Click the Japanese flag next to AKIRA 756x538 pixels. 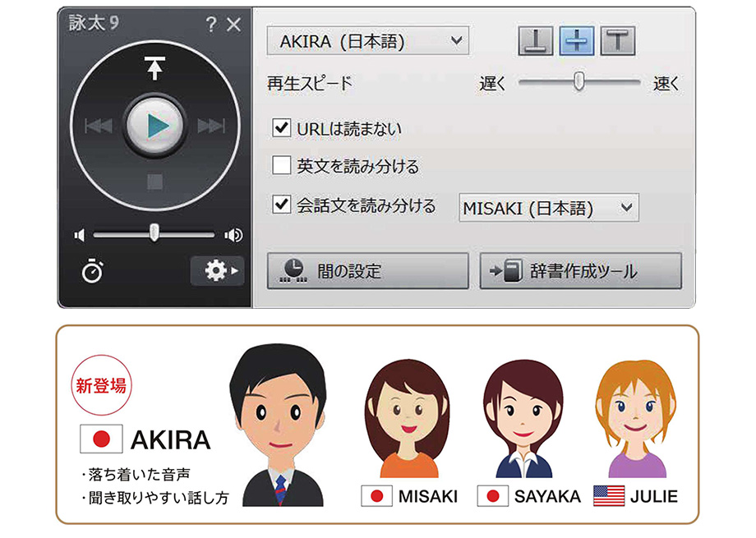pos(101,439)
